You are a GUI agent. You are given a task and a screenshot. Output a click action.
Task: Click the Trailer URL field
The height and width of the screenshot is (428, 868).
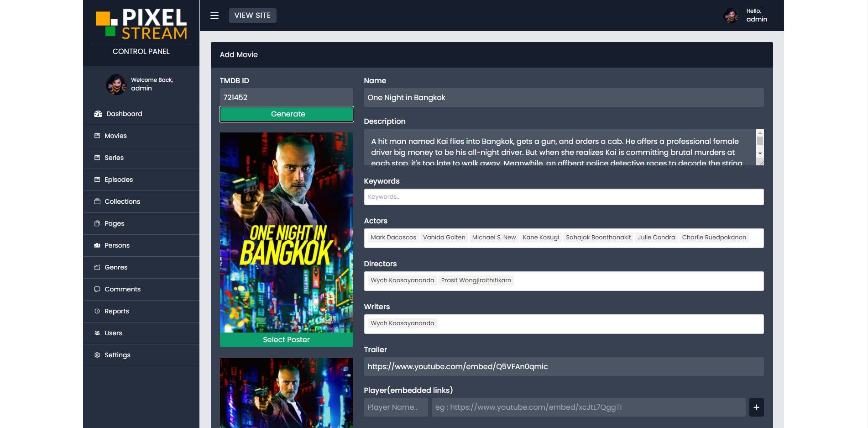[564, 366]
